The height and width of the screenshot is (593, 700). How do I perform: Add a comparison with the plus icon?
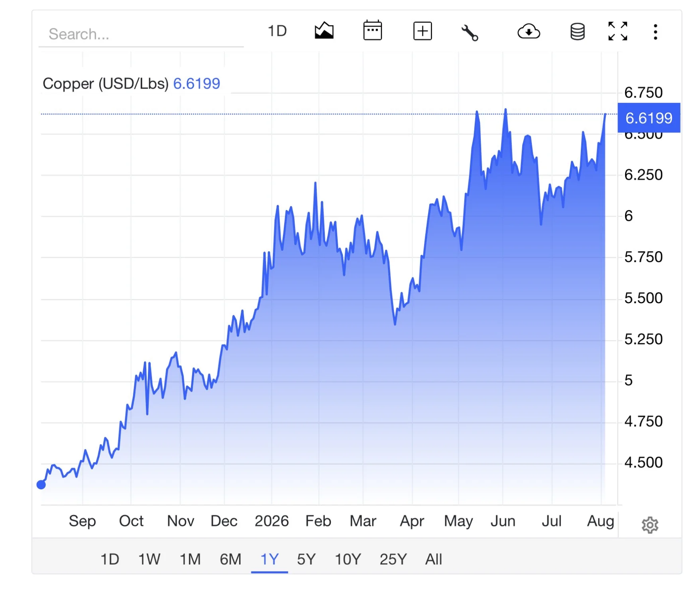(x=422, y=31)
